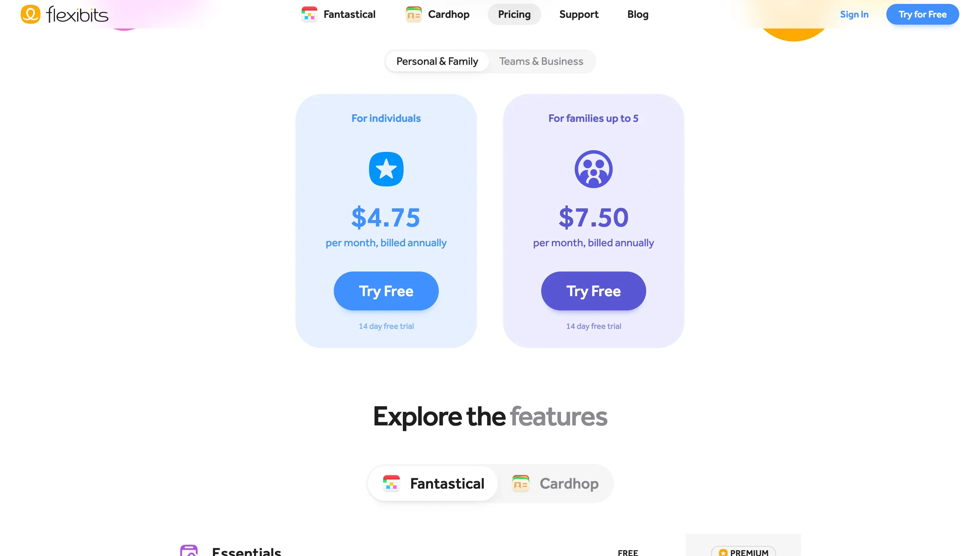Navigate to the Blog page
This screenshot has height=556, width=980.
tap(637, 14)
